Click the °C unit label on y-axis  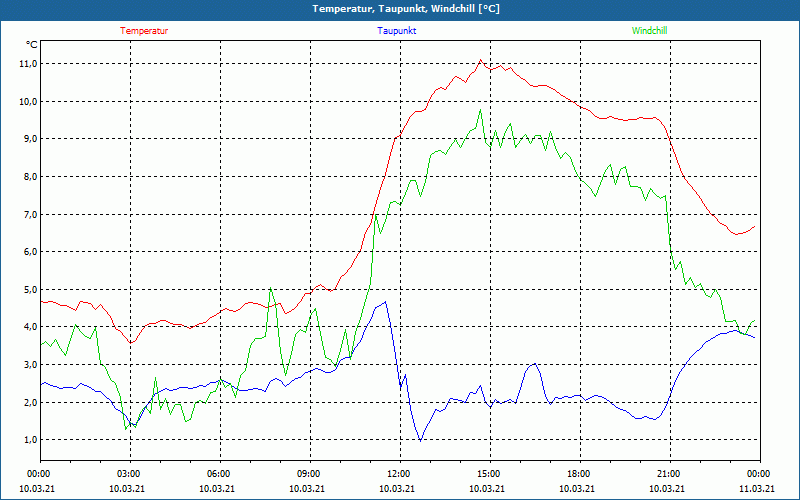[x=32, y=45]
